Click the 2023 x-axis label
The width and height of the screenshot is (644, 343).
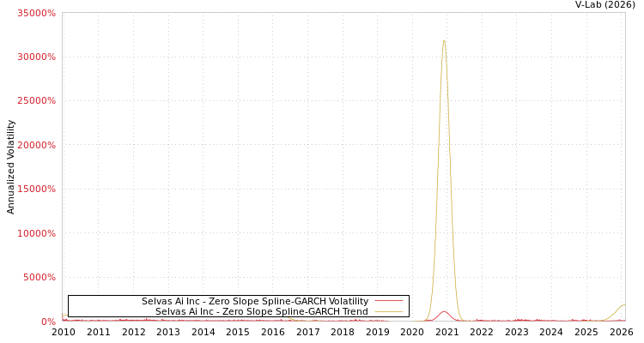(x=517, y=333)
